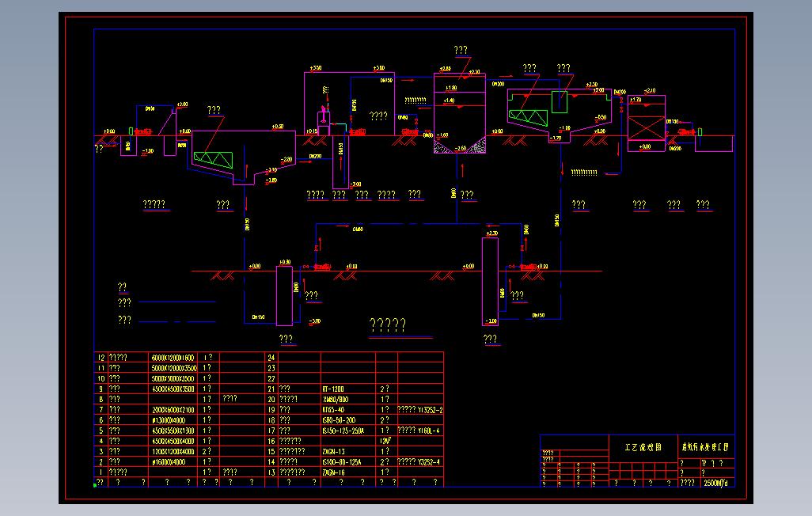
Task: Select the 4500X4500X4000 dimension in row 4
Action: tap(173, 442)
